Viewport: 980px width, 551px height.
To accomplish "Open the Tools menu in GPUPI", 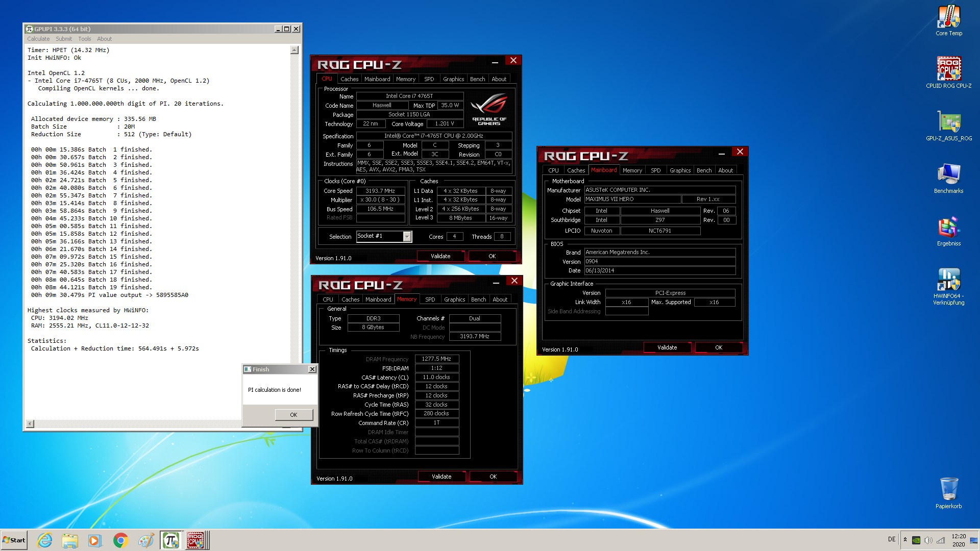I will coord(85,39).
